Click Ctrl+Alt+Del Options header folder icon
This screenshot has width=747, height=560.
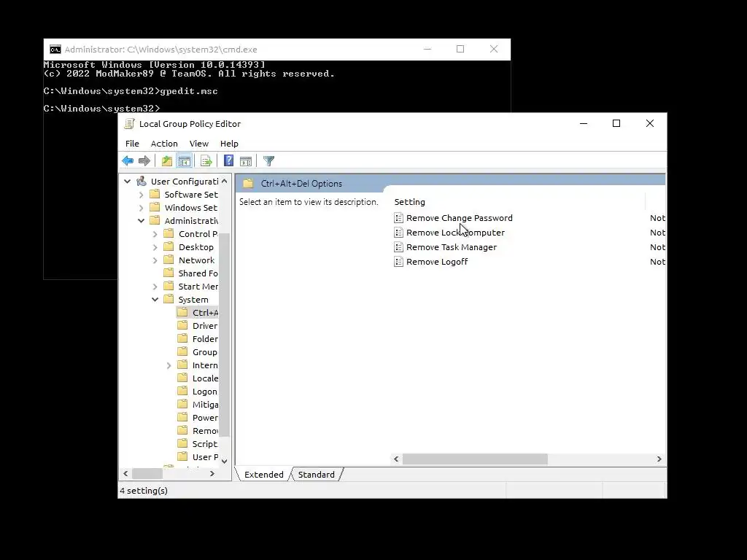click(248, 183)
